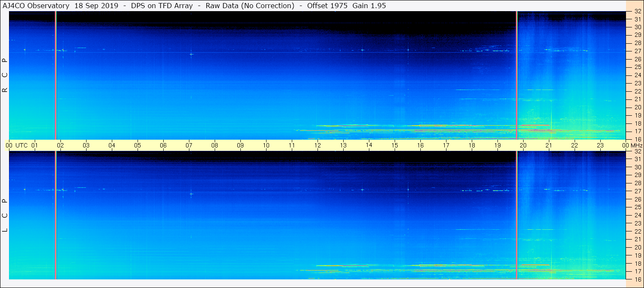Image resolution: width=644 pixels, height=288 pixels.
Task: Click the RCP label beside upper spectrogram
Action: [5, 75]
